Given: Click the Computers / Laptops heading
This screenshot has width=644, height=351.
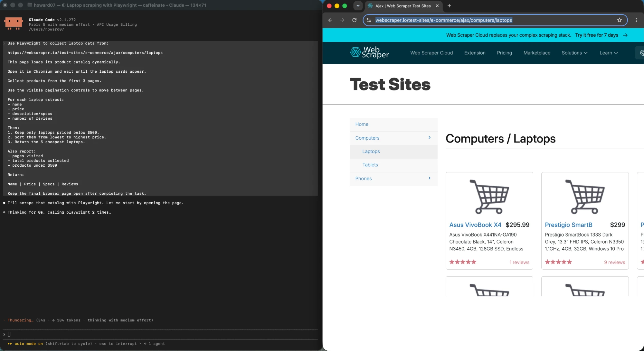Looking at the screenshot, I should [500, 139].
